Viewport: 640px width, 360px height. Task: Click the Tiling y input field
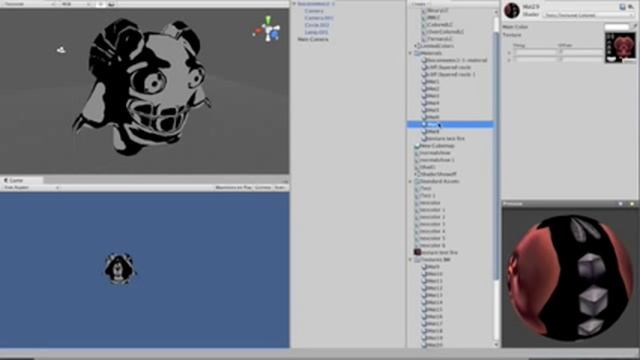pyautogui.click(x=536, y=60)
